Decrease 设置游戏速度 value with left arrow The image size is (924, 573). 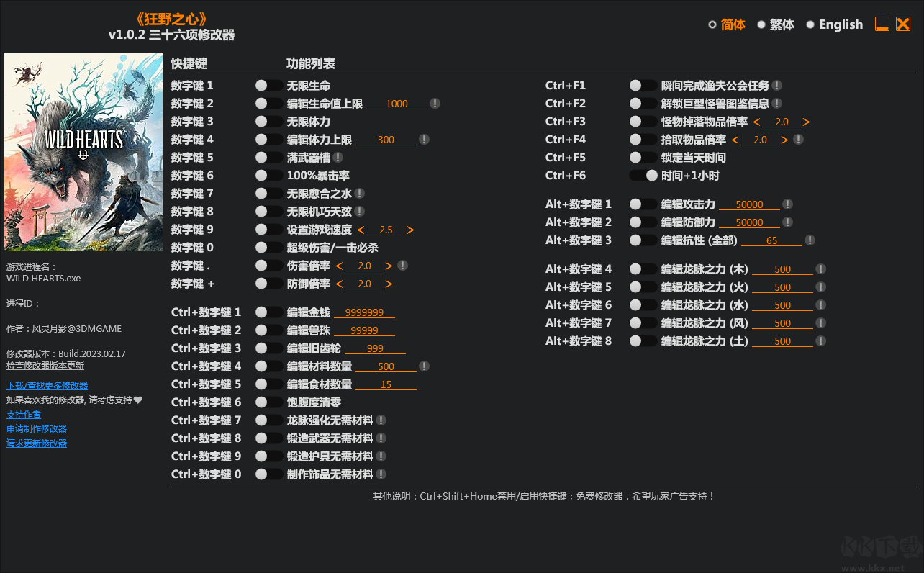click(361, 230)
